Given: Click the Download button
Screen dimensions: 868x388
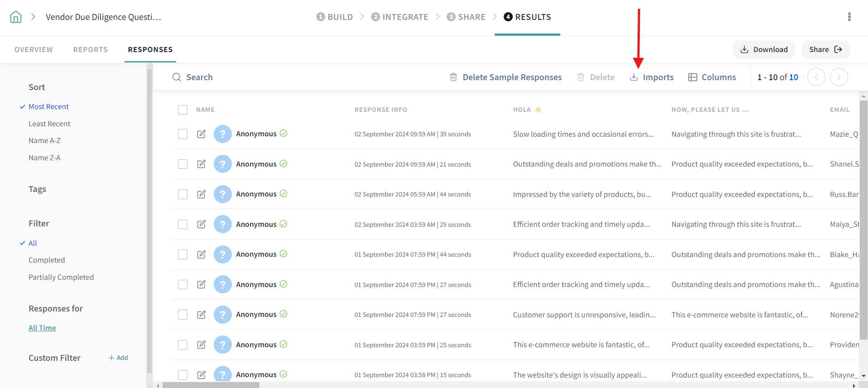Looking at the screenshot, I should pos(763,49).
